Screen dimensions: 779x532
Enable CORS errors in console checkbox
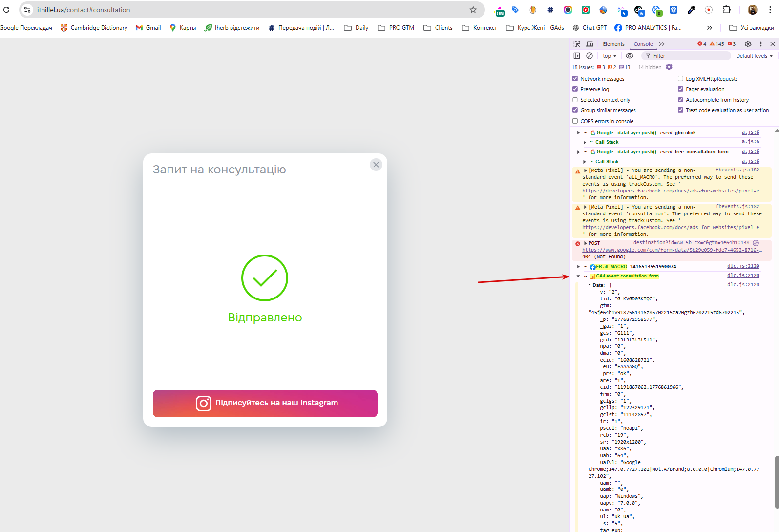coord(575,121)
